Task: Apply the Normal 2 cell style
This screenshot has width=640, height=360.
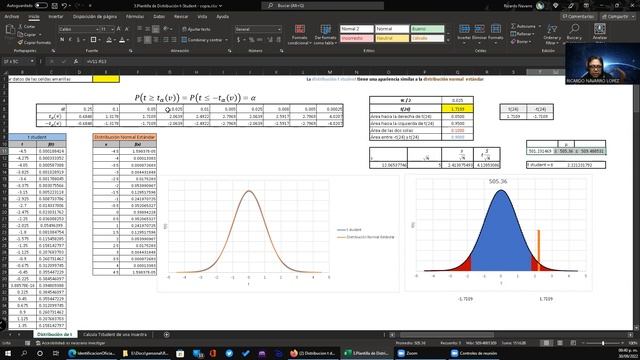Action: pyautogui.click(x=357, y=29)
